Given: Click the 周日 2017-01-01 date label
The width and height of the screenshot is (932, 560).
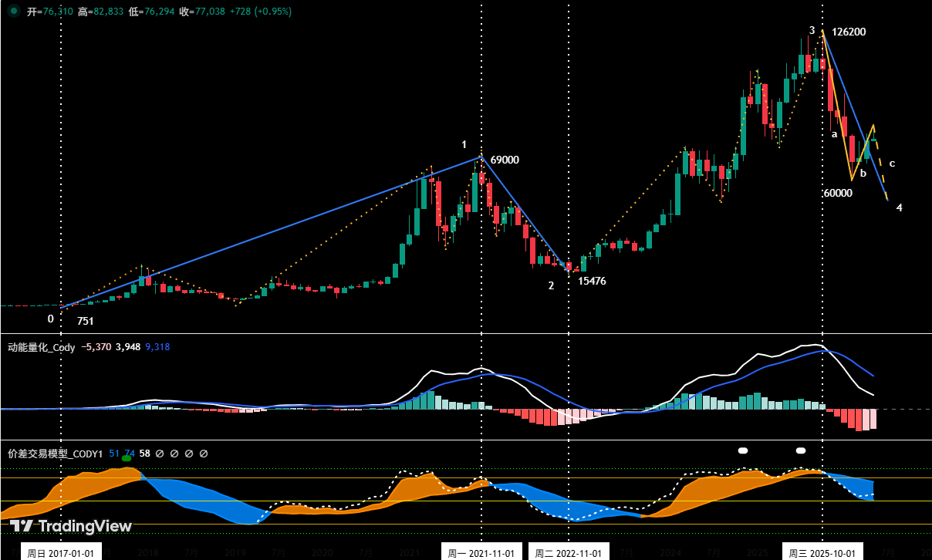Looking at the screenshot, I should (61, 552).
